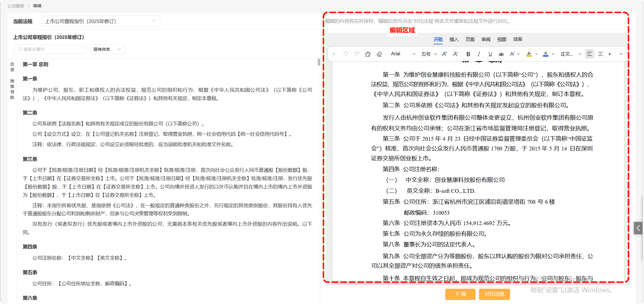Open the 精确搜索 search mode dropdown

point(107,49)
